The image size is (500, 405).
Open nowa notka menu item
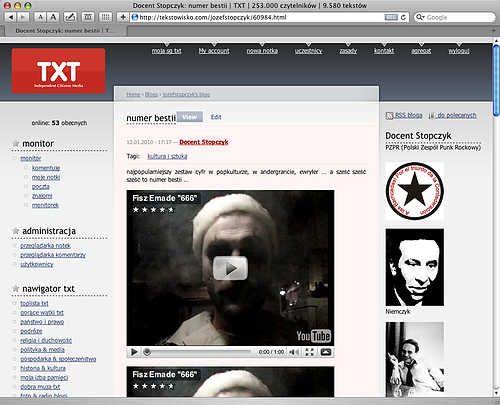click(262, 51)
